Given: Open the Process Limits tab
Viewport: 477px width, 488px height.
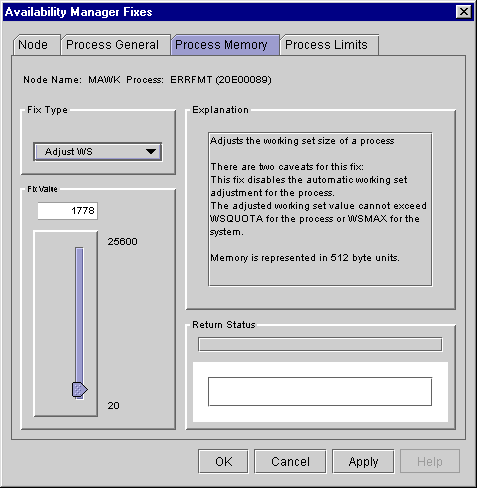Looking at the screenshot, I should (330, 45).
